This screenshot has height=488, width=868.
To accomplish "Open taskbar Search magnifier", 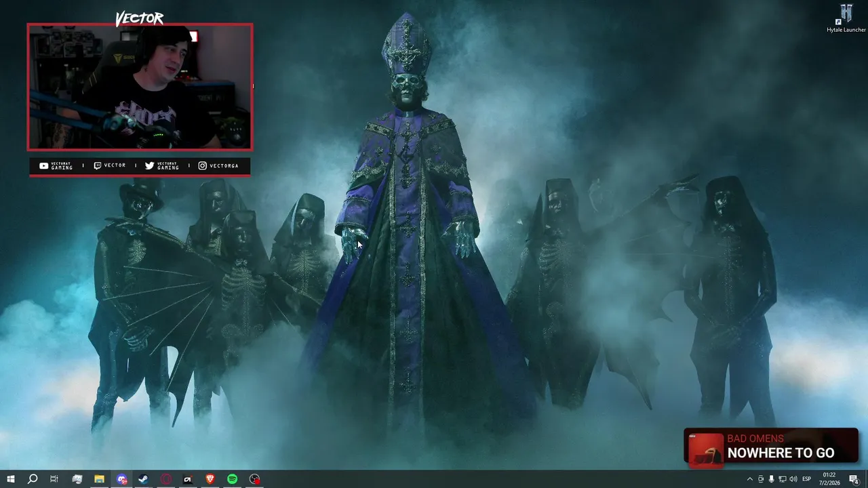I will [x=32, y=479].
